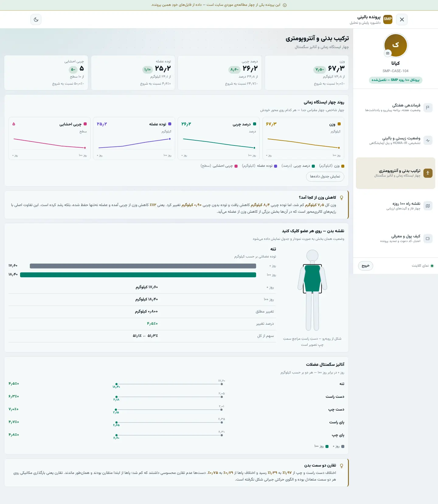Click the 'سهم از کل' table row label
438x504 pixels.
266,336
